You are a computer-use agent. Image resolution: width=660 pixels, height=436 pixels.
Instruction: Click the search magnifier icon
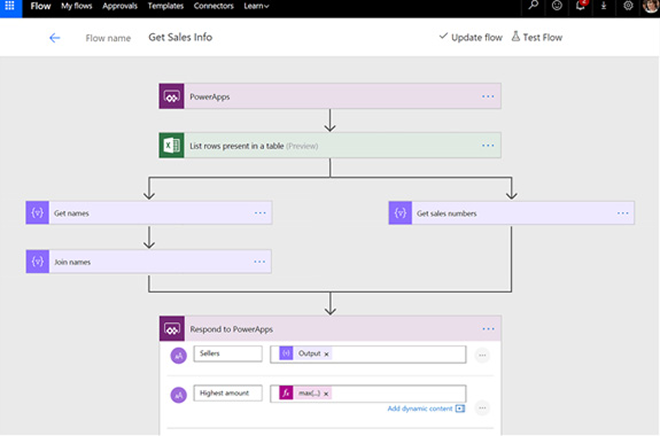534,6
